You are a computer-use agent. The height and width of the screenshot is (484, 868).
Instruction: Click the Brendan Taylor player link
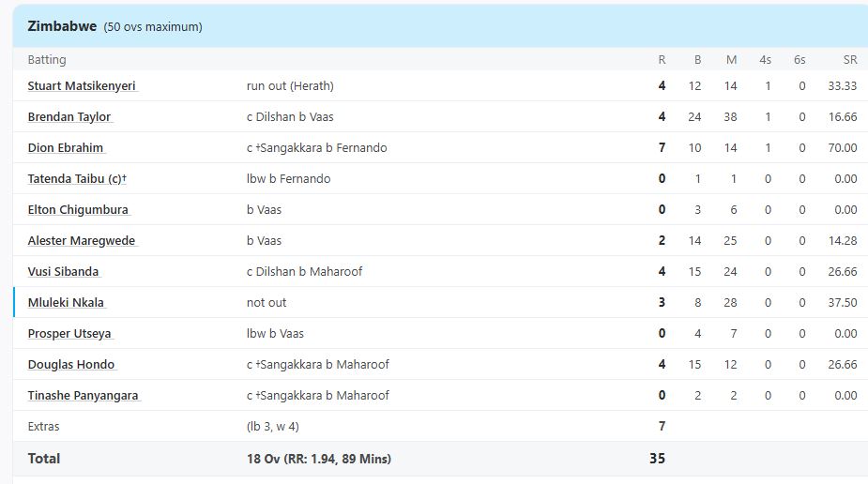point(69,117)
